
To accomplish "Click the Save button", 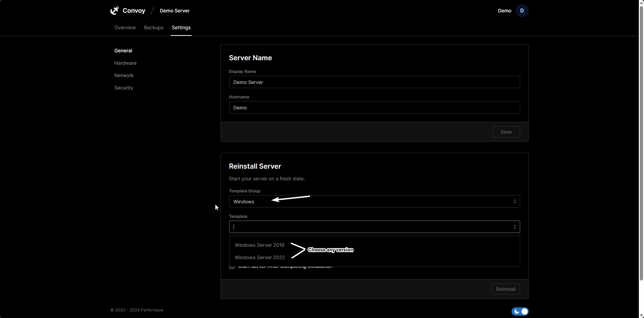I will [506, 132].
